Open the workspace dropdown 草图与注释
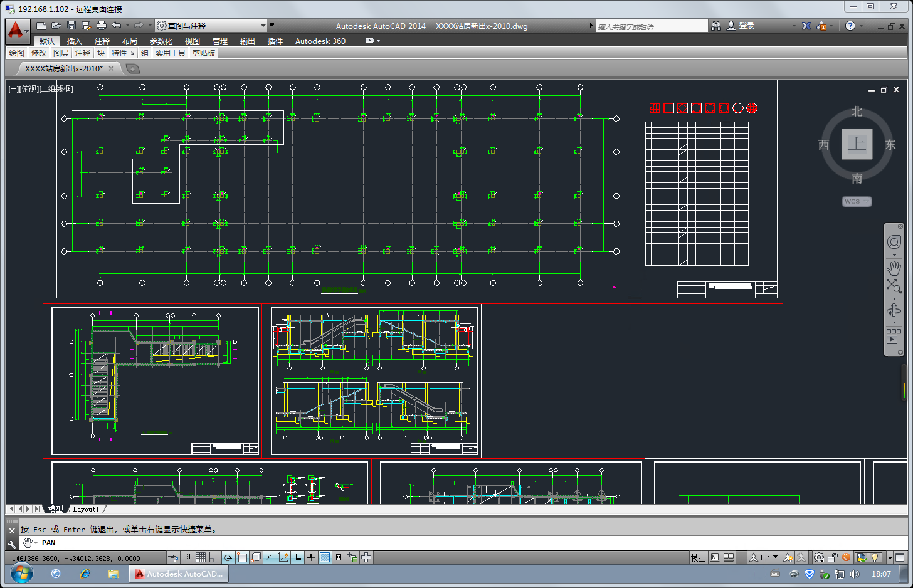913x588 pixels. coord(211,26)
